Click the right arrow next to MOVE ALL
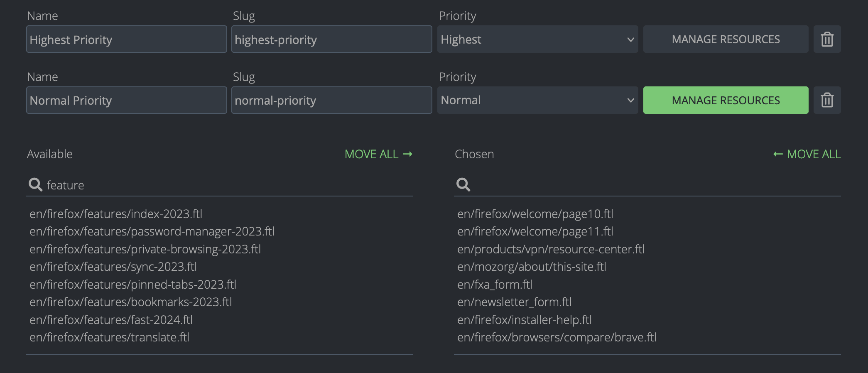Viewport: 868px width, 373px height. click(408, 154)
